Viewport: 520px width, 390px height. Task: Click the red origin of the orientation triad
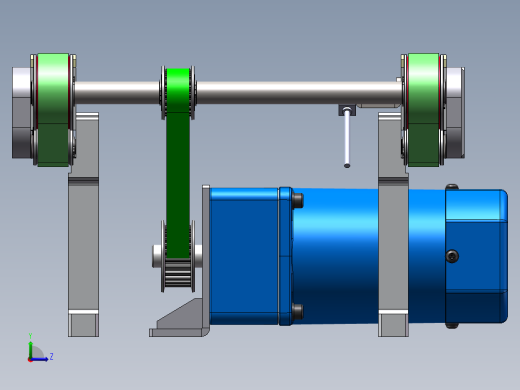pyautogui.click(x=30, y=360)
